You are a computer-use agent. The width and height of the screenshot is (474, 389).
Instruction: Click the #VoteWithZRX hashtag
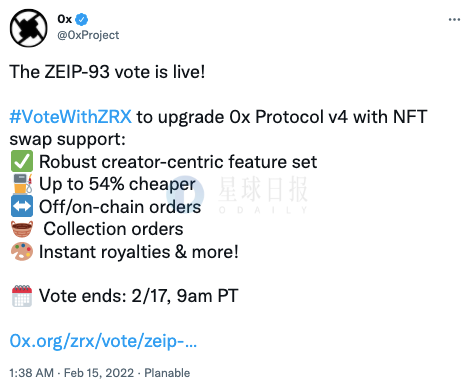(x=70, y=117)
